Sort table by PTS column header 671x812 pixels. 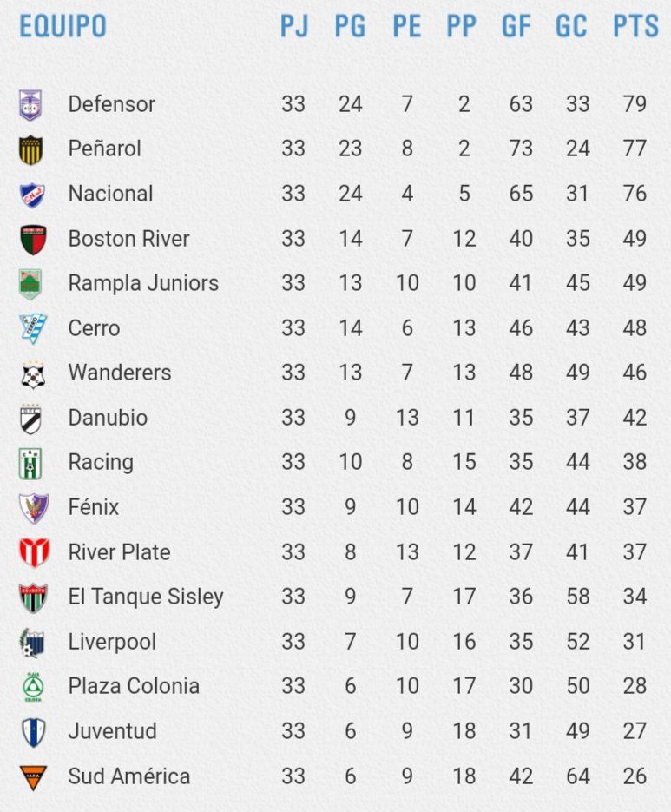(x=635, y=26)
